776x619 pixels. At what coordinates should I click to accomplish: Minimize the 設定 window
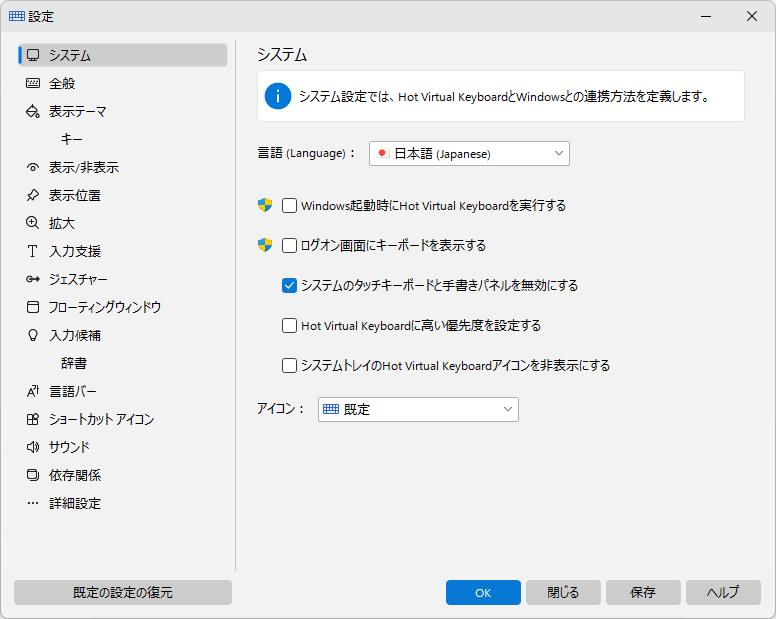[706, 16]
